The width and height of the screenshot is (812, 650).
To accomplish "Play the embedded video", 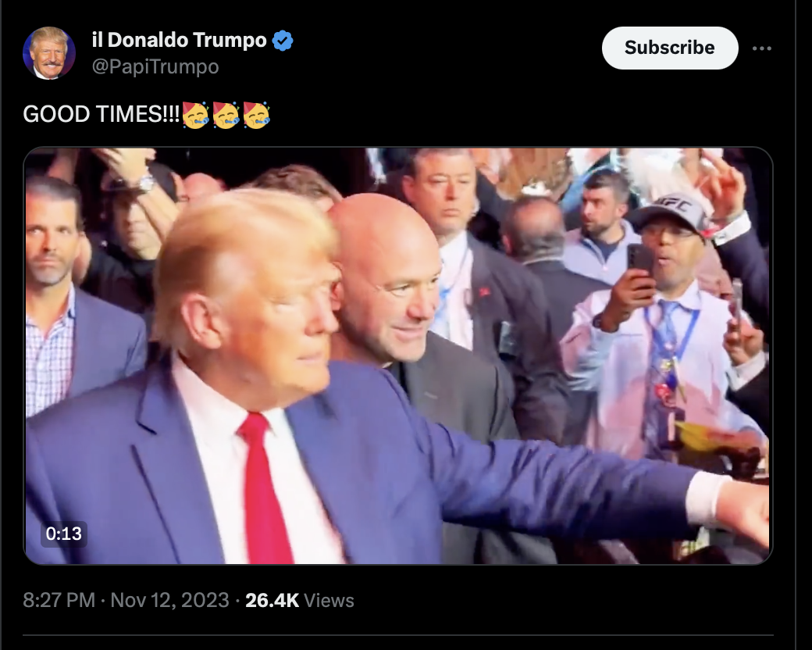I will 398,355.
